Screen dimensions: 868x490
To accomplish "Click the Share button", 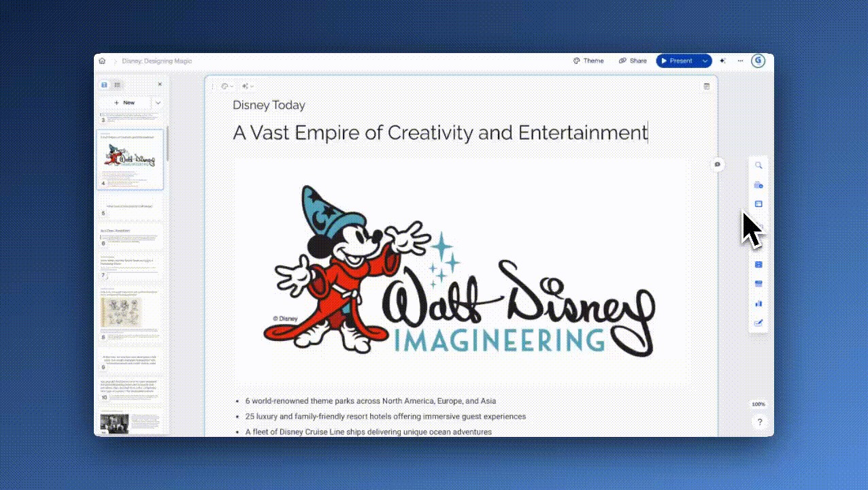I will [633, 61].
